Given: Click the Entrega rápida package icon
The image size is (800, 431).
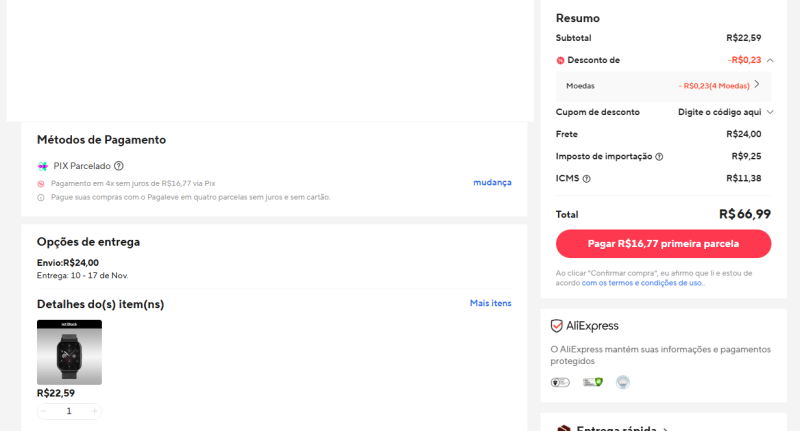Looking at the screenshot, I should tap(564, 429).
